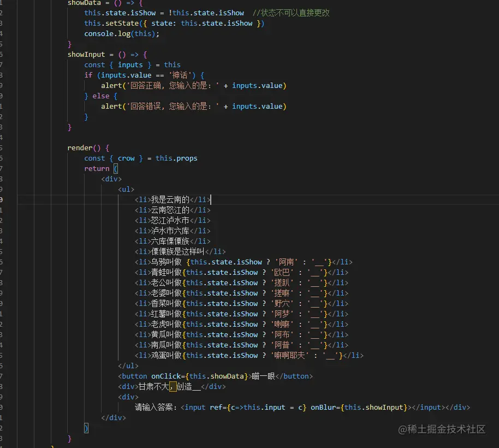The width and height of the screenshot is (499, 448).
Task: Click the 'showInput = () => {' declaration
Action: click(107, 55)
